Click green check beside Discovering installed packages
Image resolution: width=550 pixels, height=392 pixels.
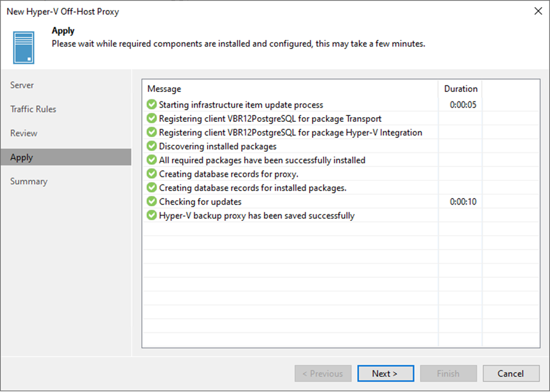click(x=151, y=146)
